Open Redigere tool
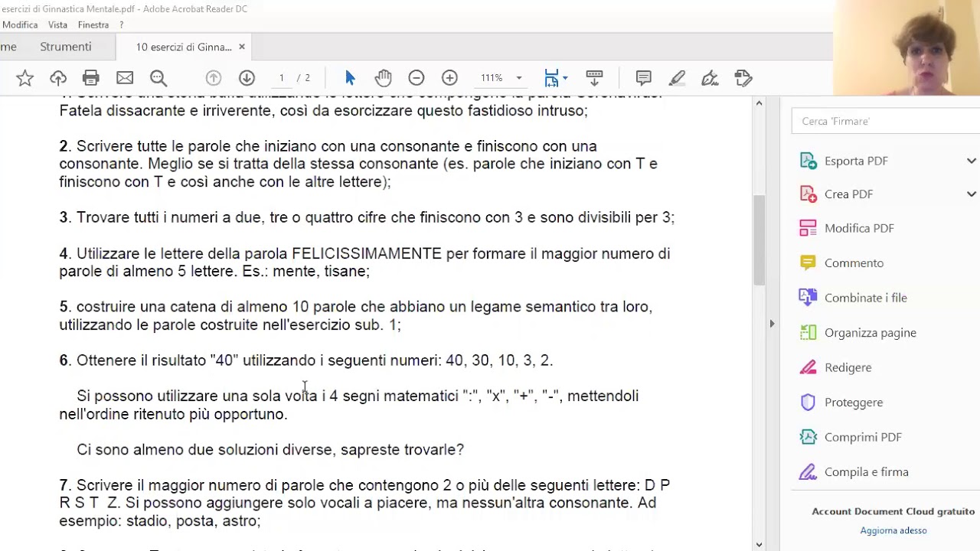This screenshot has width=980, height=551. pos(848,367)
